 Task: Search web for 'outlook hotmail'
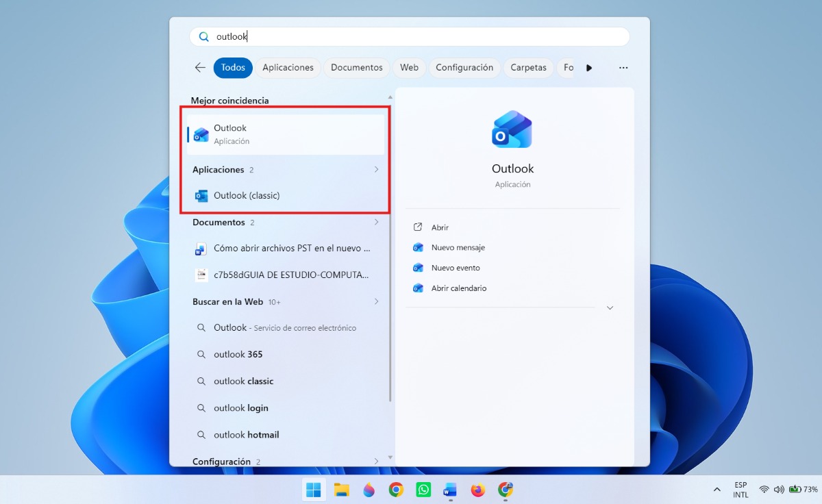pos(286,435)
